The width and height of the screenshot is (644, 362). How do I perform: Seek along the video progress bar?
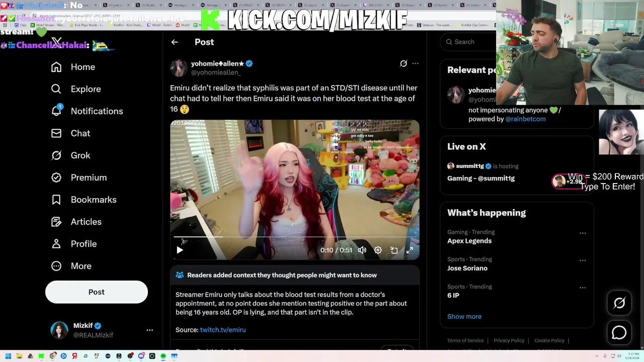point(294,236)
